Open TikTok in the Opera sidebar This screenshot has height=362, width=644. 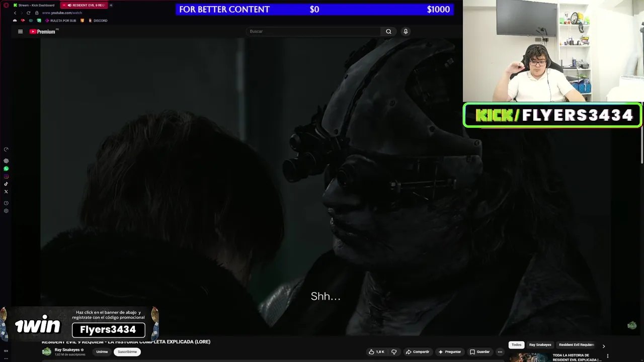[6, 184]
